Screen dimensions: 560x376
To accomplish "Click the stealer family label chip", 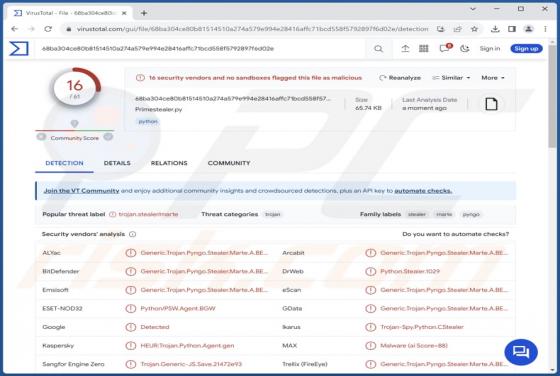I will pyautogui.click(x=417, y=214).
